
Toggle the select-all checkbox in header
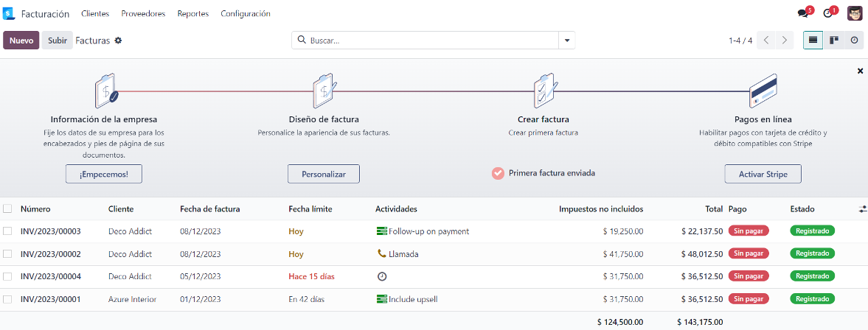click(7, 209)
